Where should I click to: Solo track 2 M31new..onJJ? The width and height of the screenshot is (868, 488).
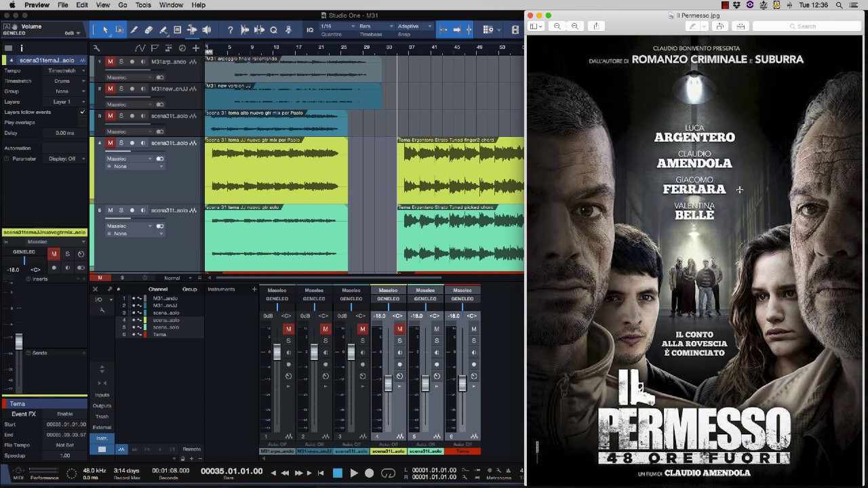[x=121, y=89]
